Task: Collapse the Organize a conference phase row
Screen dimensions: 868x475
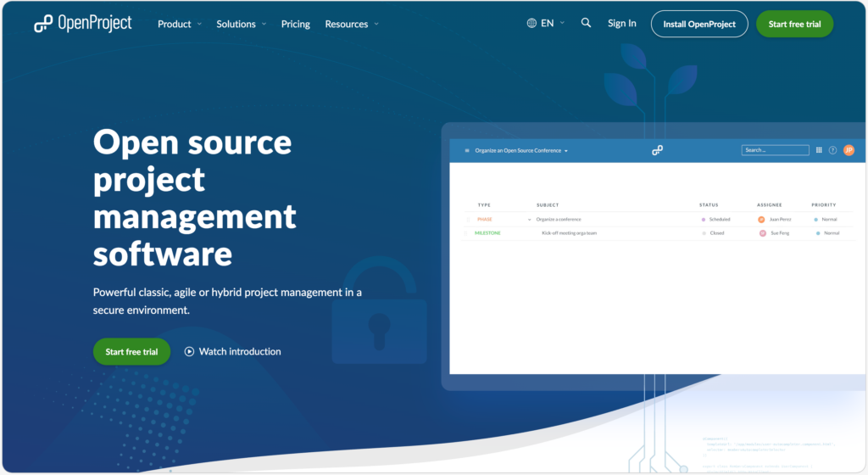Action: [x=530, y=219]
